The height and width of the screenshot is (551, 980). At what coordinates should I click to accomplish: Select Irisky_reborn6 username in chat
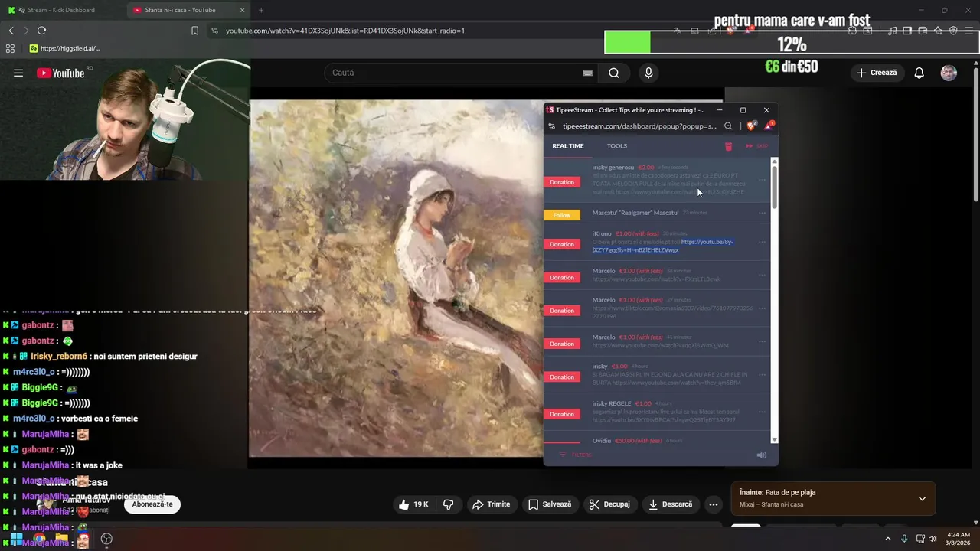[59, 357]
